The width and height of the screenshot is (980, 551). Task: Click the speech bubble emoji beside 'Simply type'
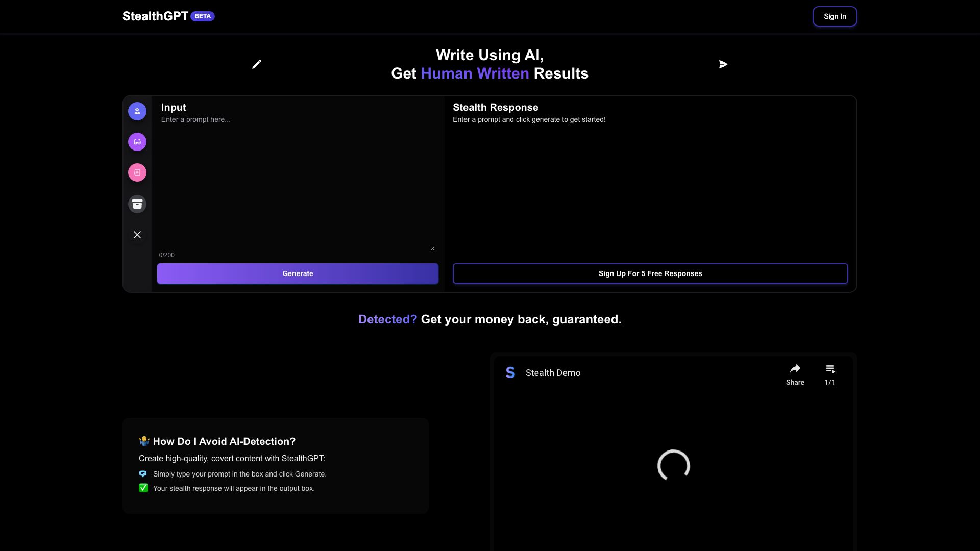click(x=143, y=474)
